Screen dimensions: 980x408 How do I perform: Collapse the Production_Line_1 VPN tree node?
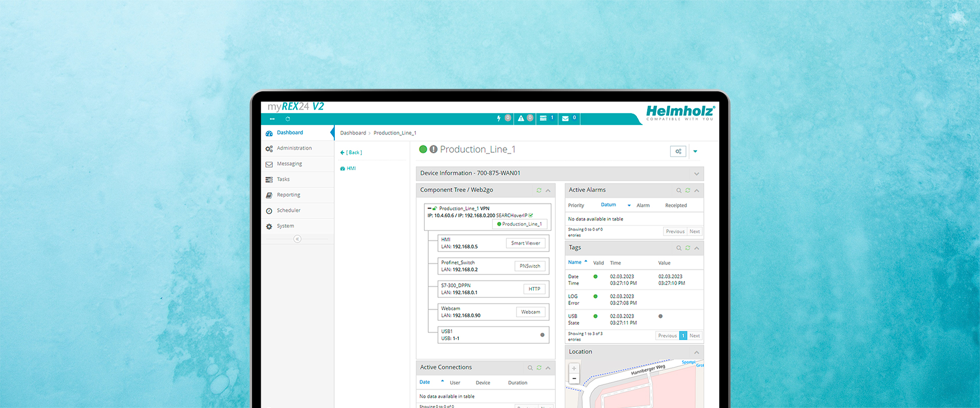[x=430, y=209]
